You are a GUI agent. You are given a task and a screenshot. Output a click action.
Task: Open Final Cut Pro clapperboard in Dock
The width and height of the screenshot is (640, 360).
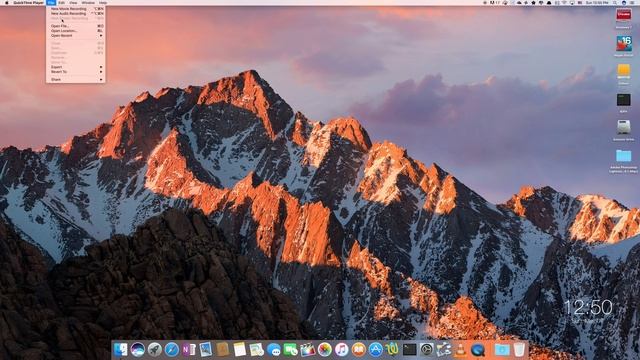pyautogui.click(x=308, y=350)
